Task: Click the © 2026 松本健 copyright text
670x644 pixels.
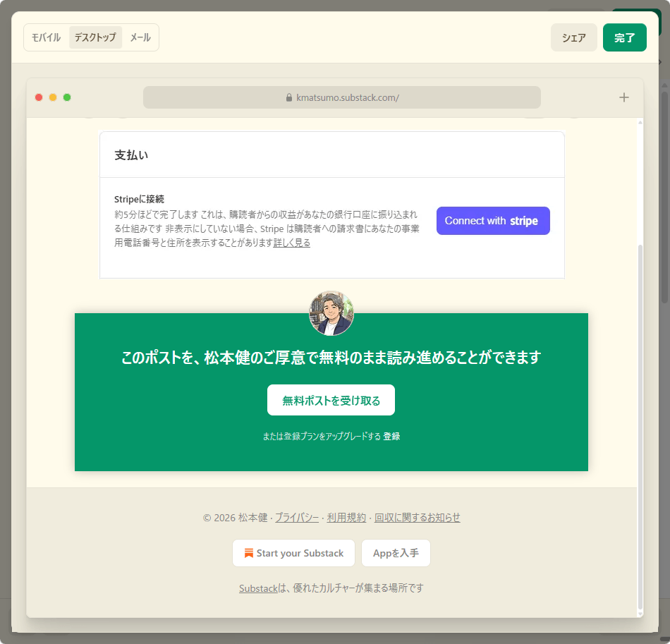Action: pos(235,518)
